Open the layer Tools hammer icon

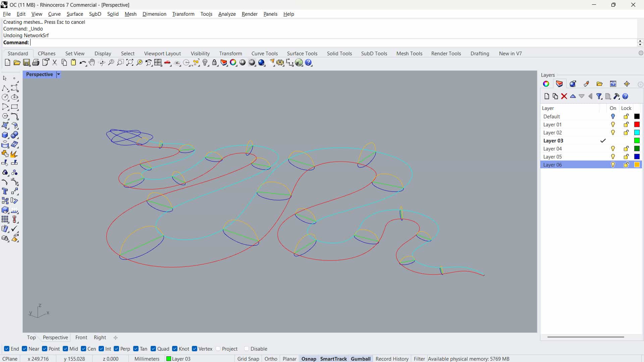point(616,97)
